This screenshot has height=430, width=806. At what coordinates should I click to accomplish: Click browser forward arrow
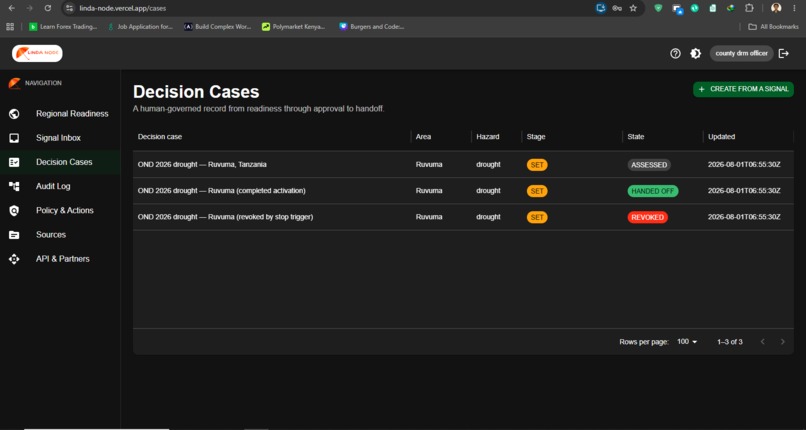point(29,8)
